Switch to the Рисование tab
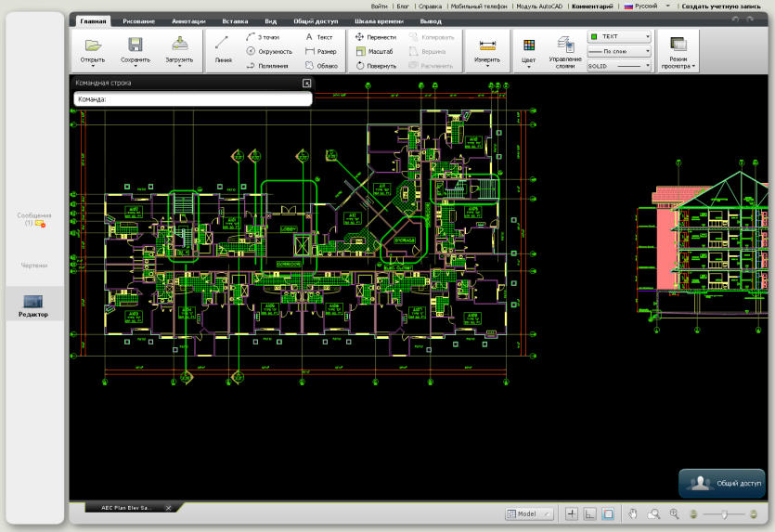Screen dimensions: 775x532 (139, 21)
